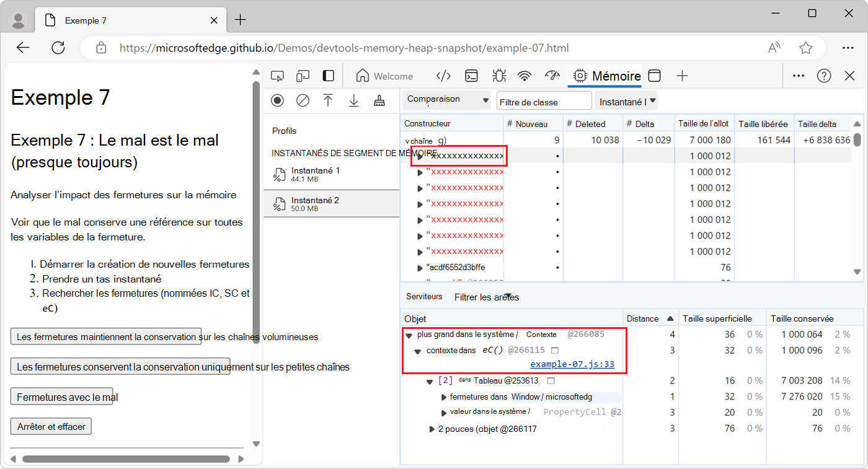Screen dimensions: 868x469
Task: Click the browser refresh icon
Action: (58, 48)
